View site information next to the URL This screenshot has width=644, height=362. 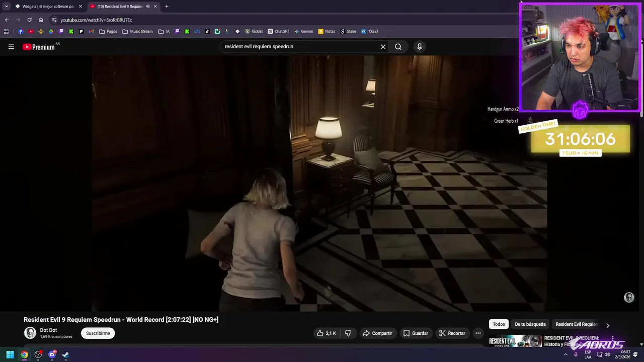[54, 20]
